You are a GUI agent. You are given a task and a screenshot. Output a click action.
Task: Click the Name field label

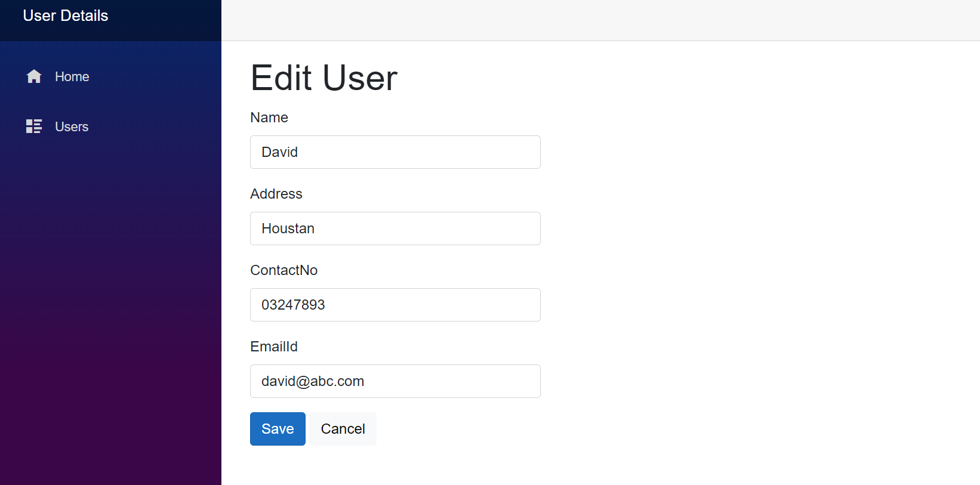click(269, 118)
